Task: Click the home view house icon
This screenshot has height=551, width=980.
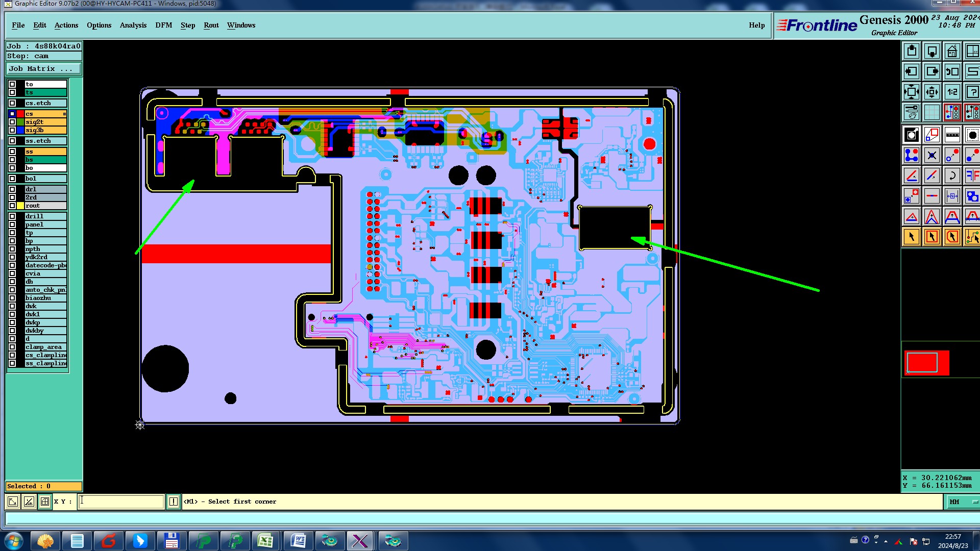Action: click(952, 52)
